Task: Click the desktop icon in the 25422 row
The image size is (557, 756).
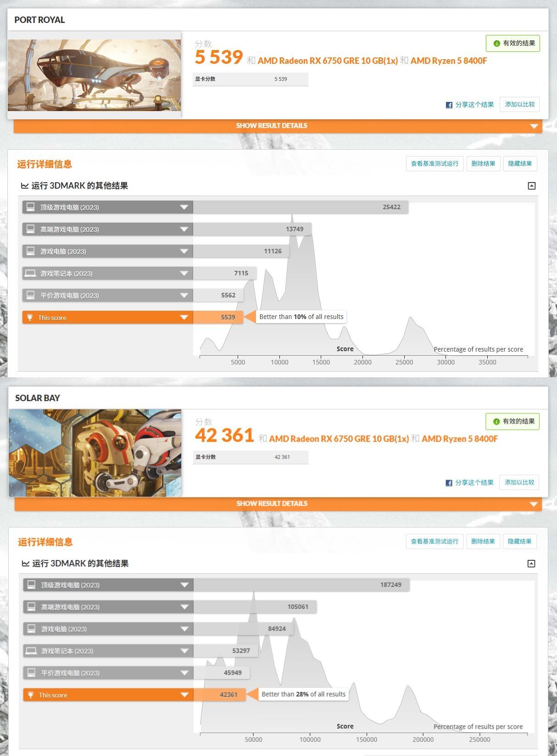Action: tap(31, 207)
